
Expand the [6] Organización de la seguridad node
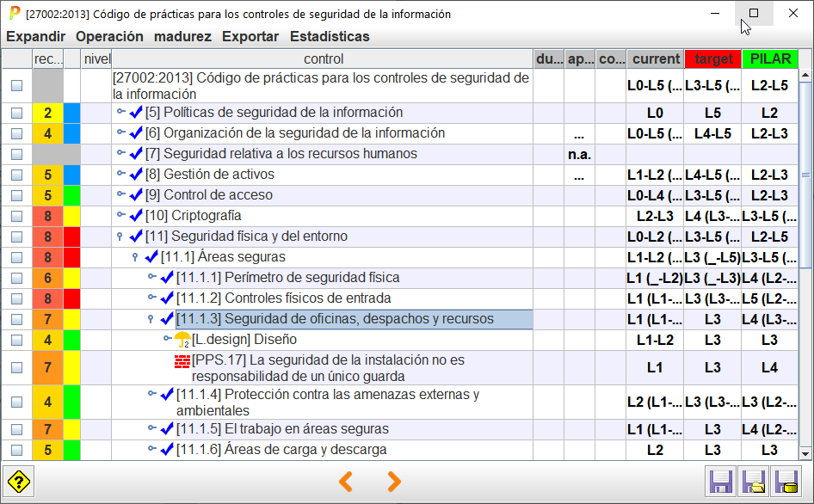pyautogui.click(x=120, y=133)
